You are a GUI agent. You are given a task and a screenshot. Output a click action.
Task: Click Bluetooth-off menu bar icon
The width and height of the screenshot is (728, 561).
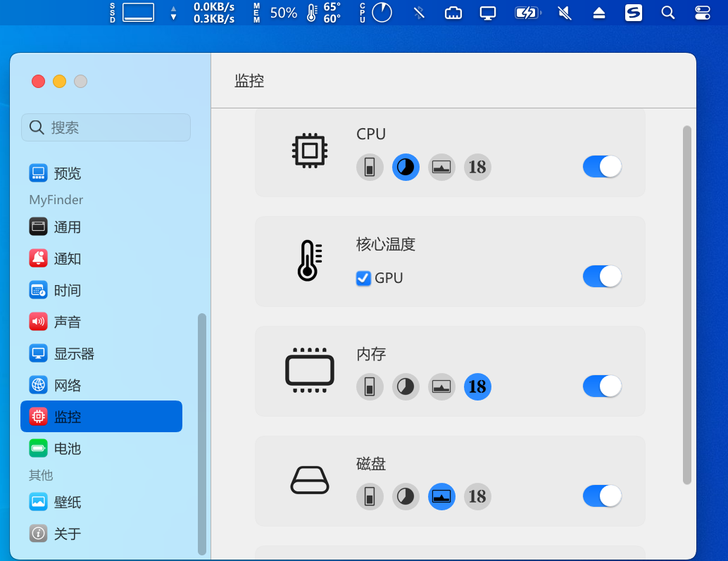coord(419,13)
